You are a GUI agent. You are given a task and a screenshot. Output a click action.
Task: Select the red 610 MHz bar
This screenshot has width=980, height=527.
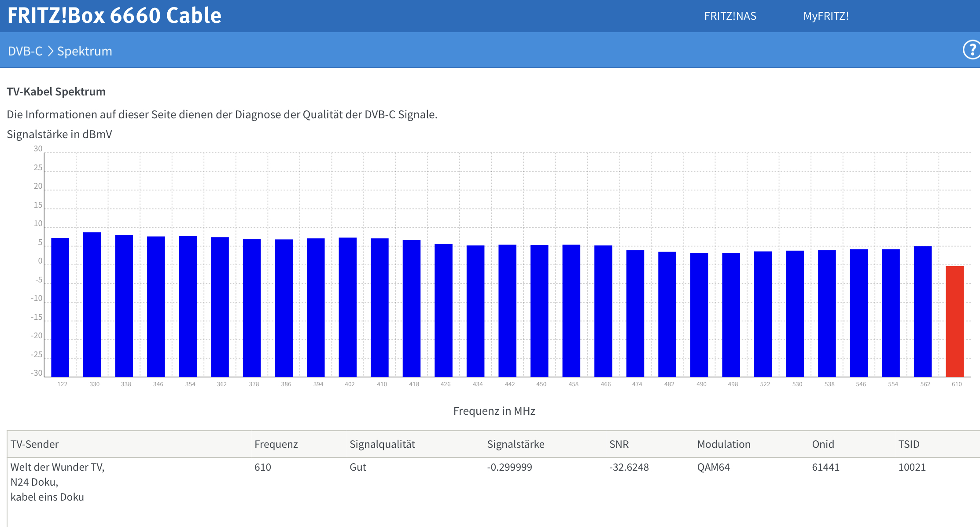(x=954, y=321)
